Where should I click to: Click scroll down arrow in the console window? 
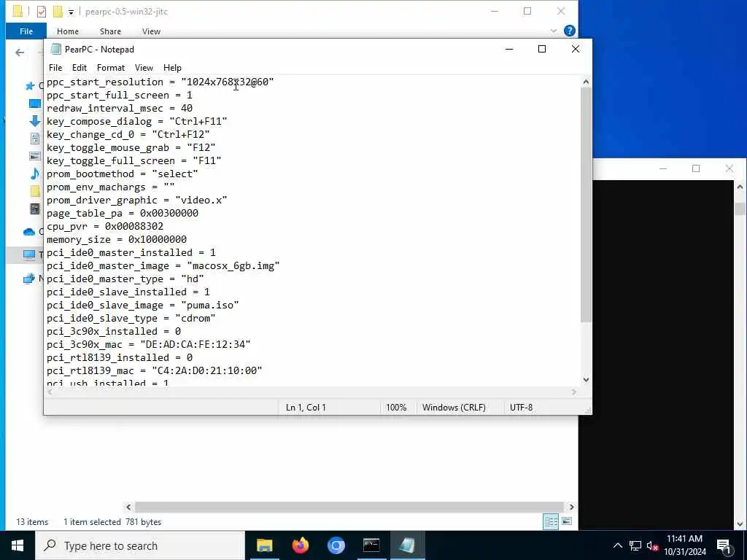(740, 524)
